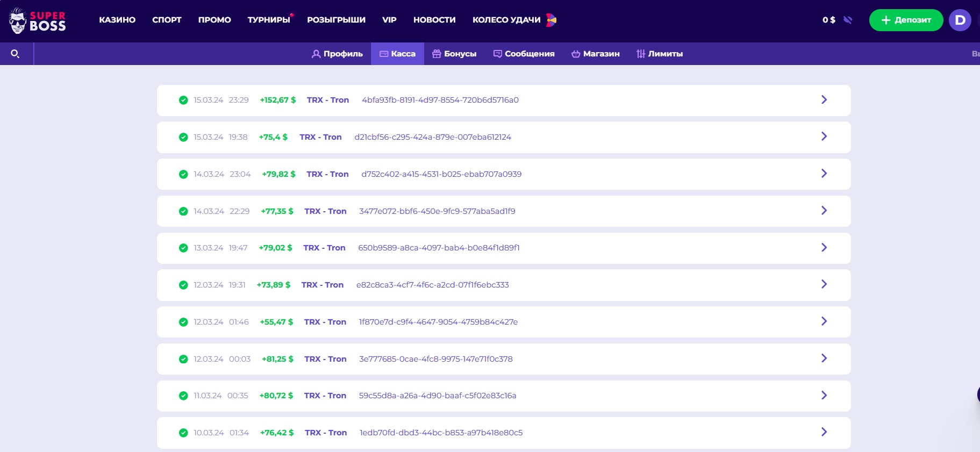
Task: Expand the 14.03.24 22:29 transaction chevron
Action: 824,211
